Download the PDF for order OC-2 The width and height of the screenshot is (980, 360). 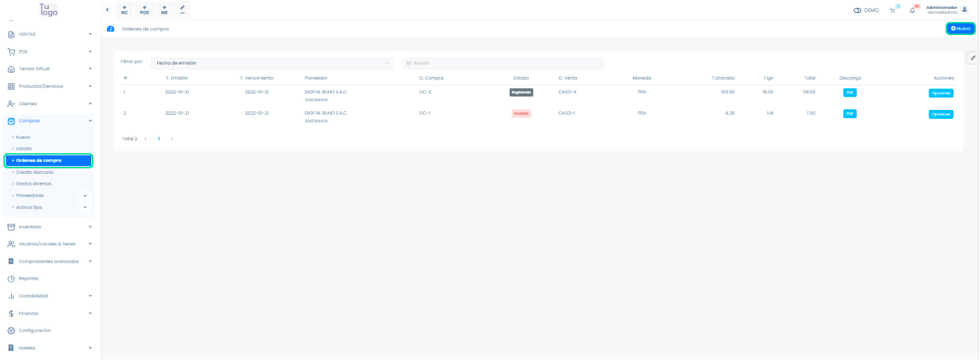[850, 92]
